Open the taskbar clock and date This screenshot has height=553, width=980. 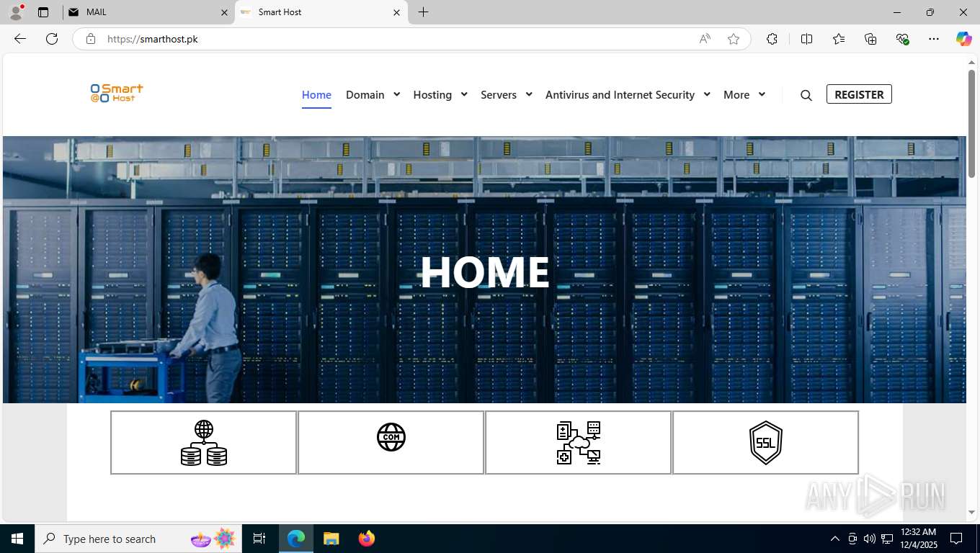click(x=918, y=539)
